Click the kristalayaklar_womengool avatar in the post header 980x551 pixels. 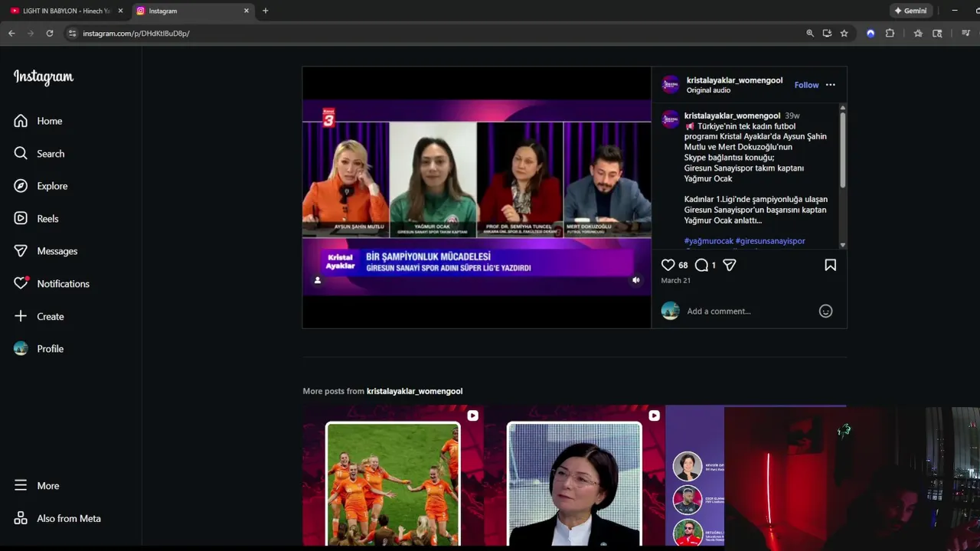coord(670,84)
